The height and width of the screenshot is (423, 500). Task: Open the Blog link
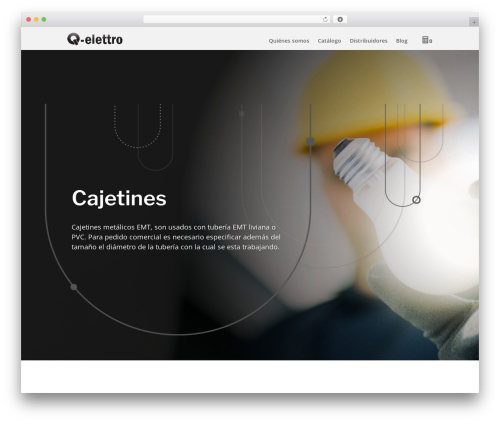tap(402, 41)
